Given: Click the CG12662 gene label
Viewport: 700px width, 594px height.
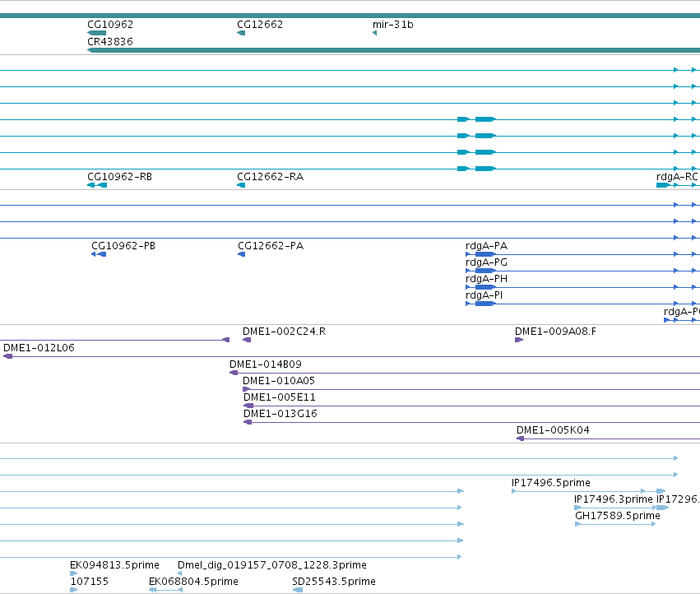Looking at the screenshot, I should click(x=260, y=25).
